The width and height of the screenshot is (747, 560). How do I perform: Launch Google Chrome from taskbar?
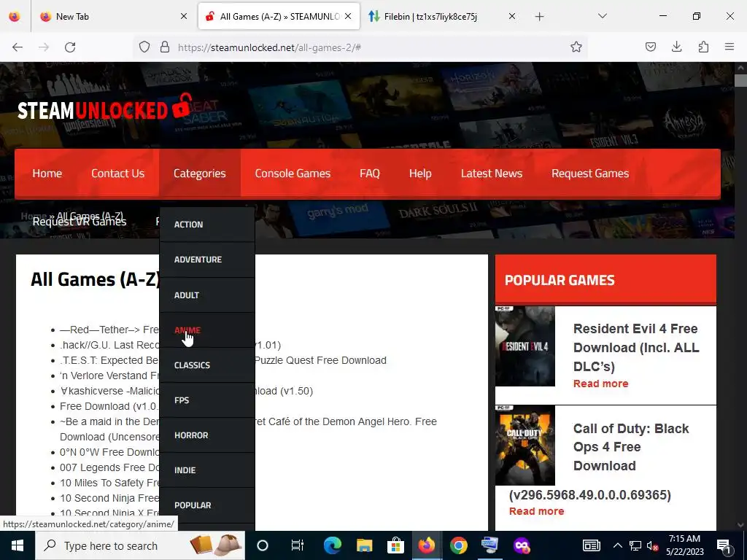pyautogui.click(x=458, y=545)
